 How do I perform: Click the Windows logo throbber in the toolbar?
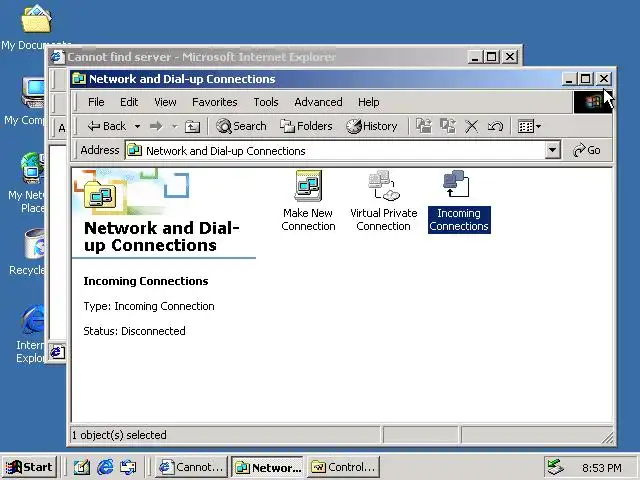coord(593,102)
